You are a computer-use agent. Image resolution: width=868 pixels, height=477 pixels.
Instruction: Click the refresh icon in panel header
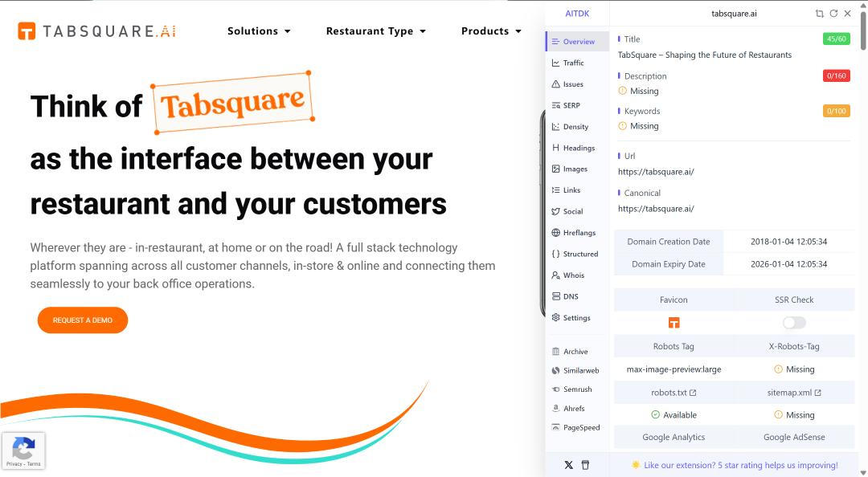coord(833,14)
